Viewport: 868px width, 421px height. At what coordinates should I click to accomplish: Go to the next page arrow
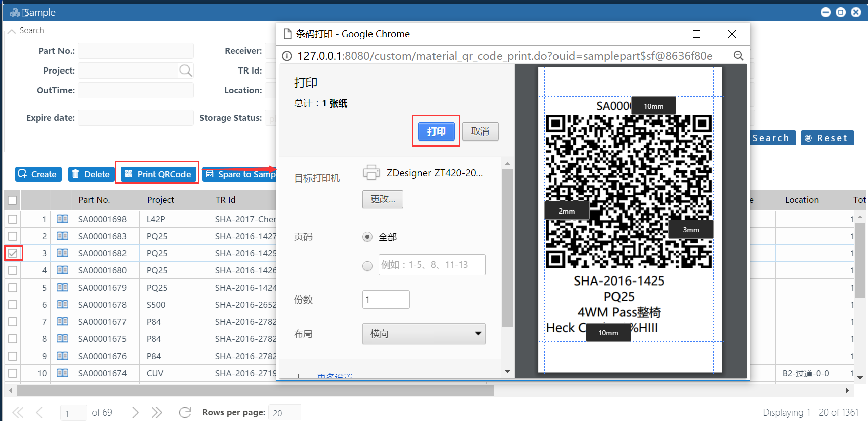(135, 412)
